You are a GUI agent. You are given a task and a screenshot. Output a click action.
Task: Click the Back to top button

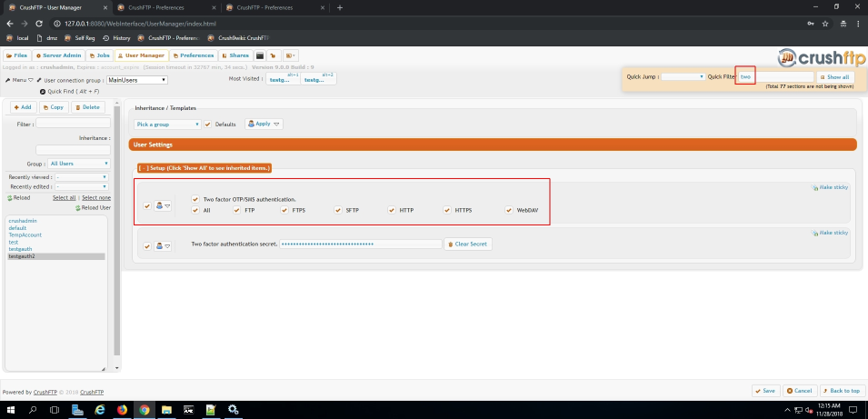[x=843, y=391]
